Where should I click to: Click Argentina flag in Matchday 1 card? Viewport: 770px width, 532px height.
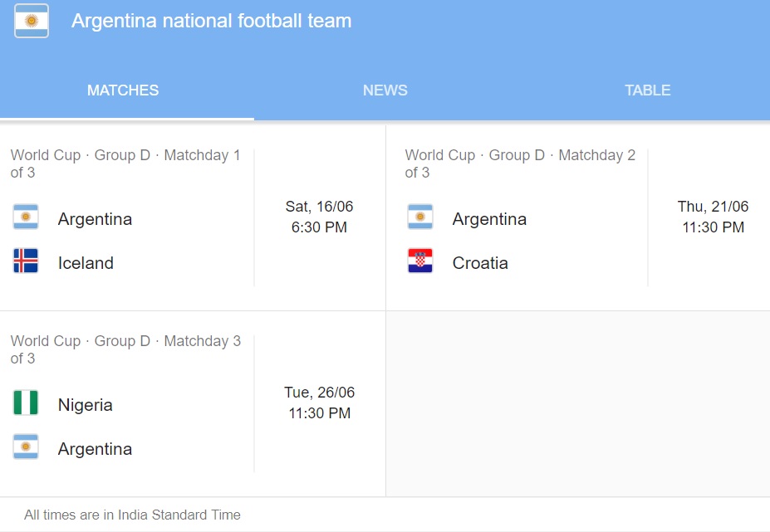(x=26, y=217)
